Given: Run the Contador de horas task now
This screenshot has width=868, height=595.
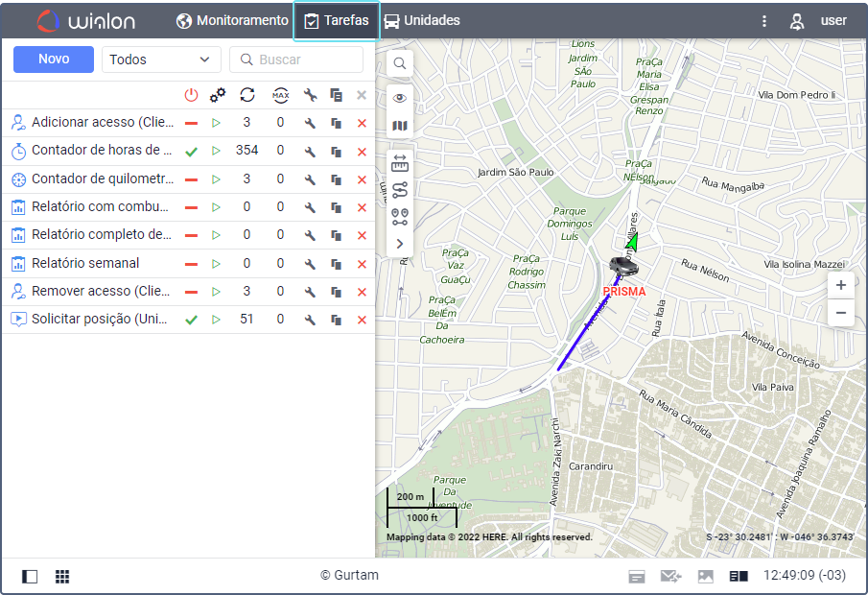Looking at the screenshot, I should click(x=216, y=152).
